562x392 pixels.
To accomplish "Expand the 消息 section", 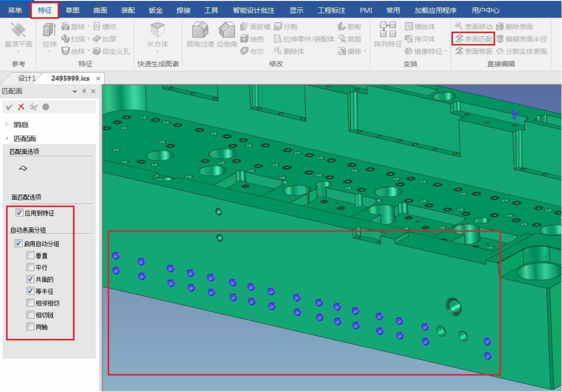I will (x=7, y=125).
